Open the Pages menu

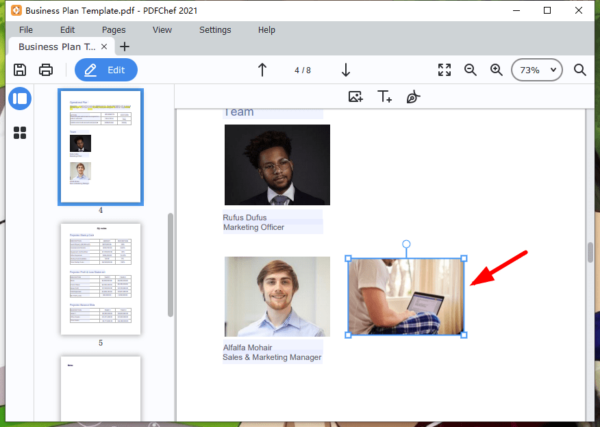pos(114,30)
